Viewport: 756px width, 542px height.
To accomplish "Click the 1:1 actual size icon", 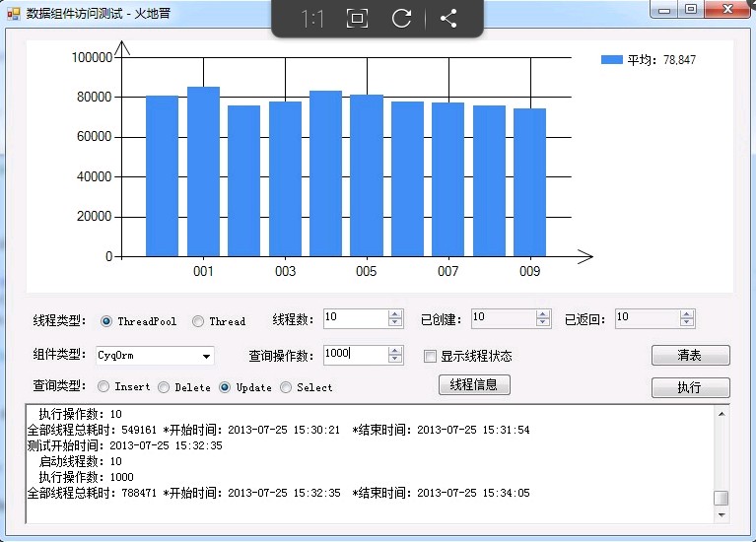I will 312,19.
